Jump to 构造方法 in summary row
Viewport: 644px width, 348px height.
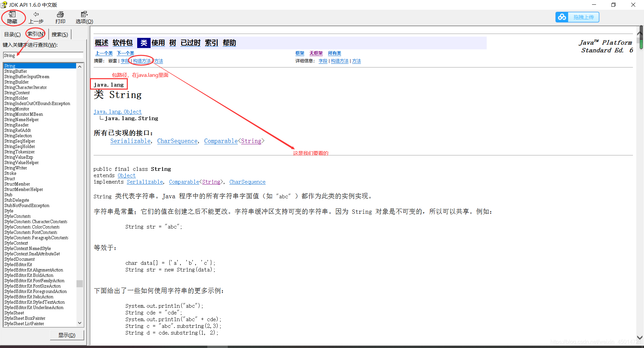(x=142, y=61)
